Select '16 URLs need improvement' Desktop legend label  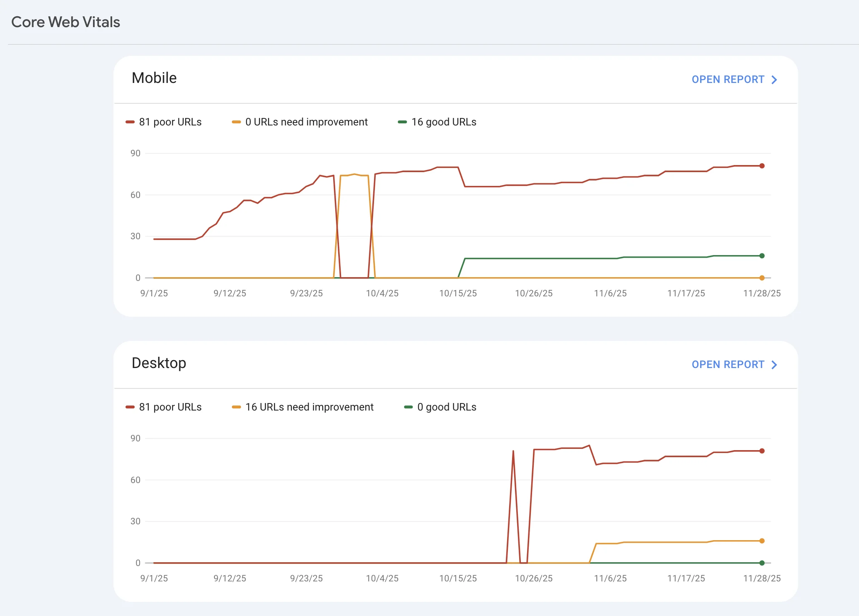coord(309,407)
